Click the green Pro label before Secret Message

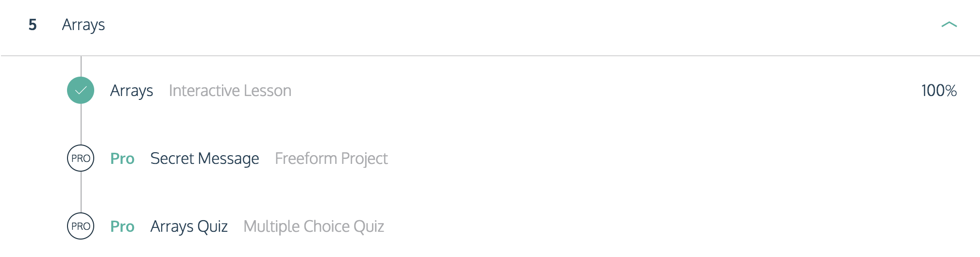[x=122, y=159]
